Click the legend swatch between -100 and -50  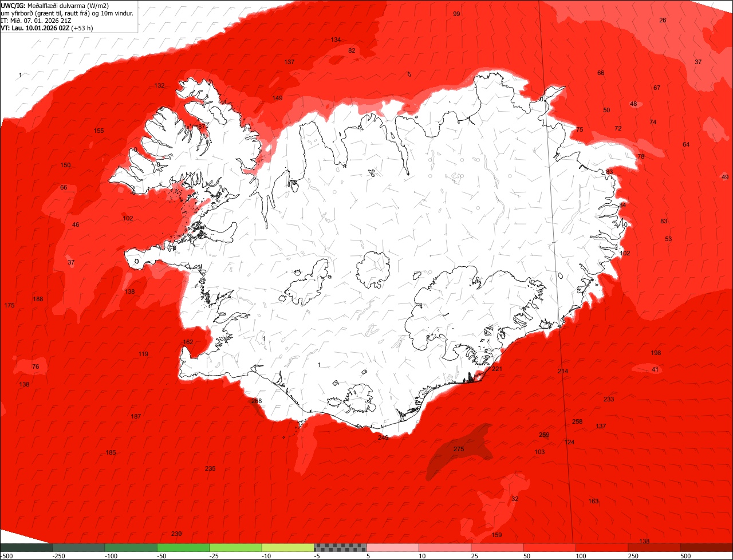131,547
